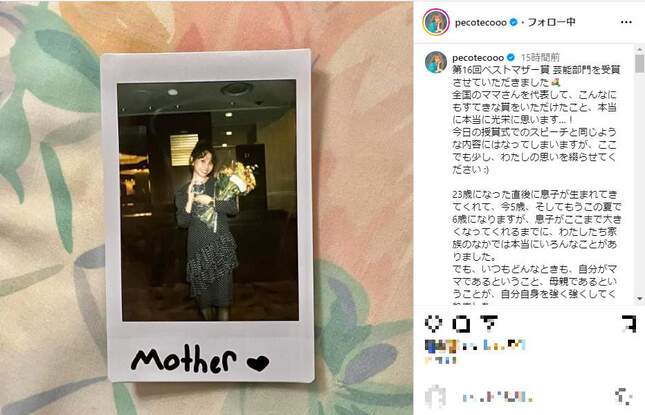
Task: Toggle the フォロー中 following status
Action: (x=551, y=22)
